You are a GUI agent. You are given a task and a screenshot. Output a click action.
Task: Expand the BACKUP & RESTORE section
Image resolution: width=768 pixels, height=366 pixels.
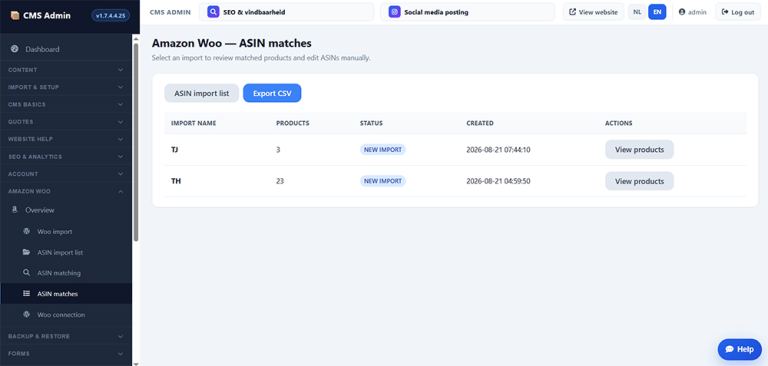[66, 336]
